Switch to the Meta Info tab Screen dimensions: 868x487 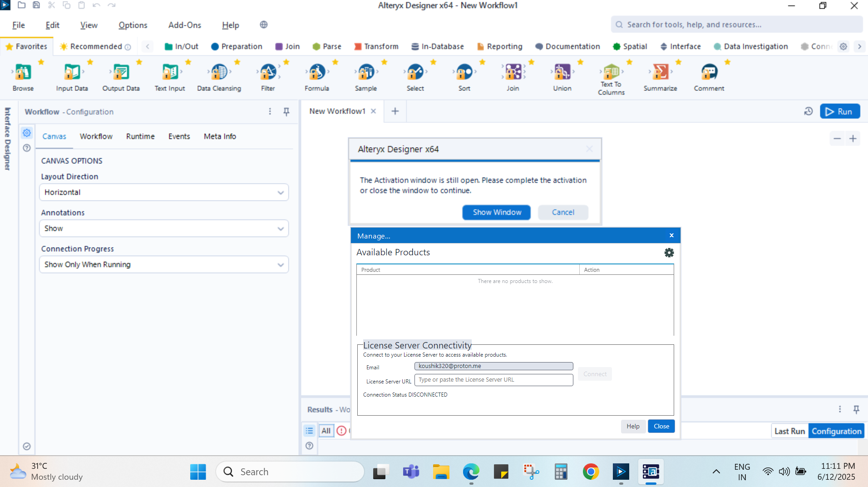(220, 136)
